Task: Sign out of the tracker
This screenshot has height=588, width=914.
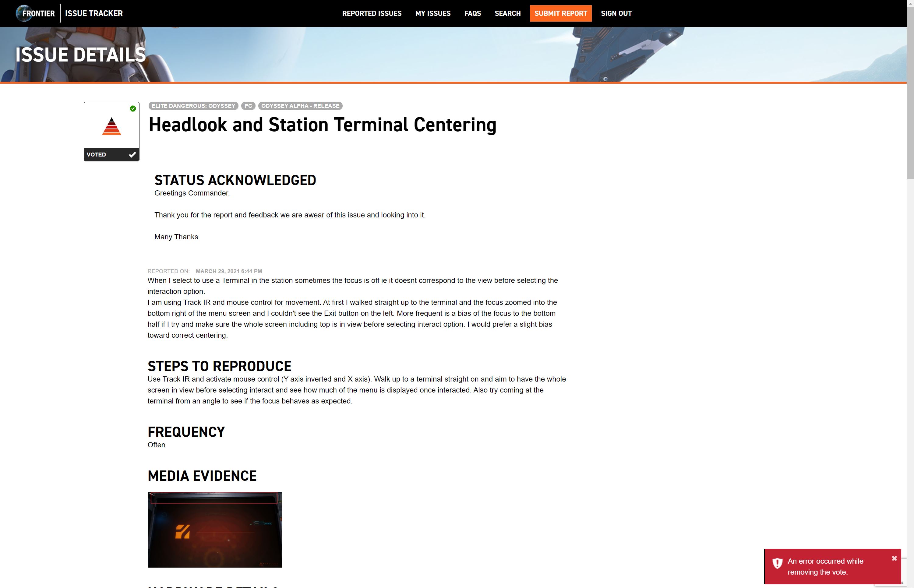Action: coord(616,13)
